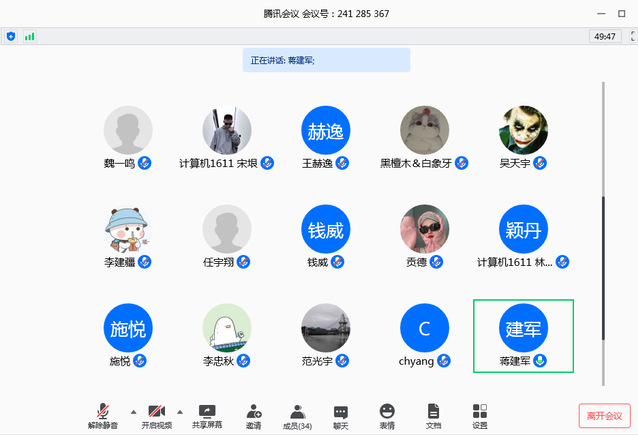The width and height of the screenshot is (638, 437).
Task: Expand the video options arrow
Action: 180,412
